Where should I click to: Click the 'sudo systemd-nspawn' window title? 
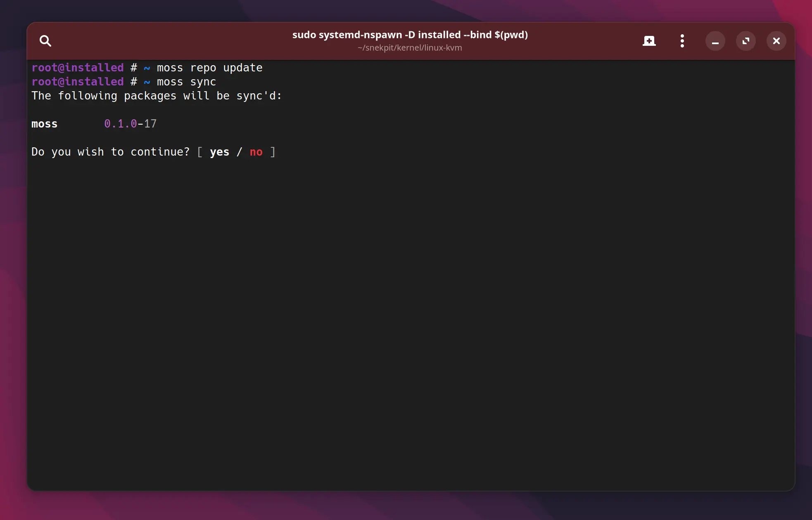[x=410, y=35]
